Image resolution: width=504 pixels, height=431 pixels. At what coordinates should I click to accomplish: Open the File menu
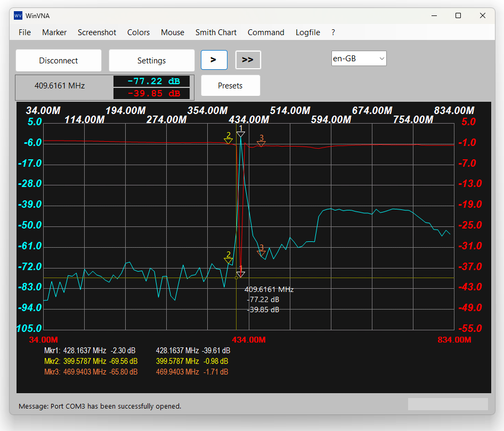[x=25, y=32]
